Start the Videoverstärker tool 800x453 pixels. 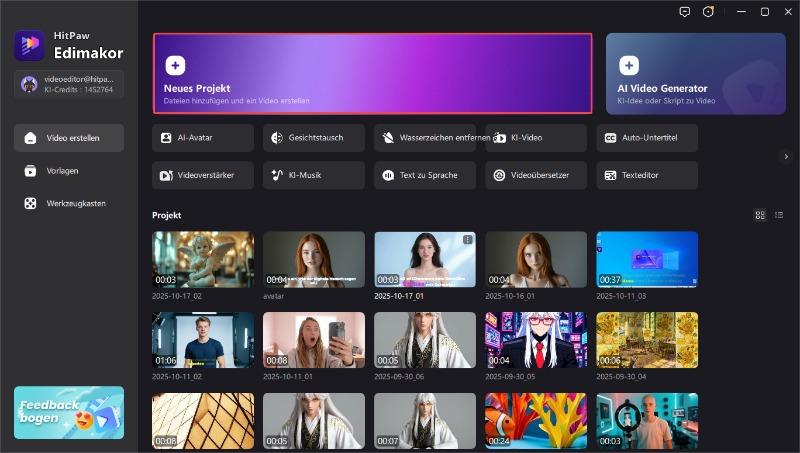(202, 175)
